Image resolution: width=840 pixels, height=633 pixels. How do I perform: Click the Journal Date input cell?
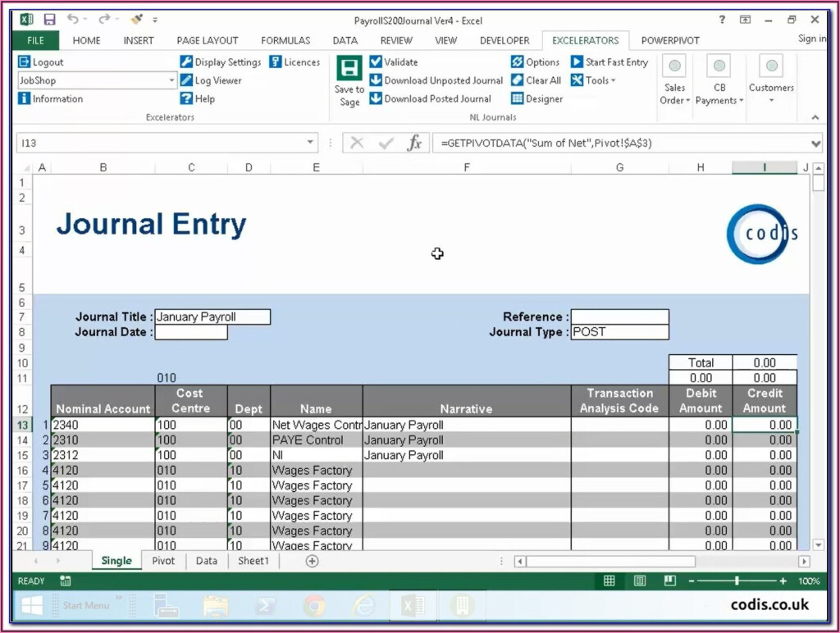[191, 332]
